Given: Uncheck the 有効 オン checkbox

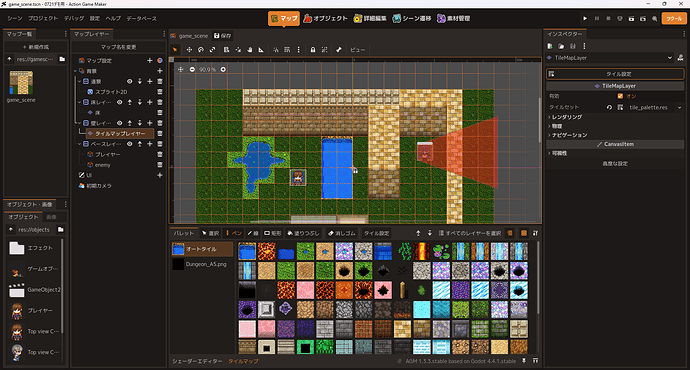Looking at the screenshot, I should pyautogui.click(x=620, y=96).
